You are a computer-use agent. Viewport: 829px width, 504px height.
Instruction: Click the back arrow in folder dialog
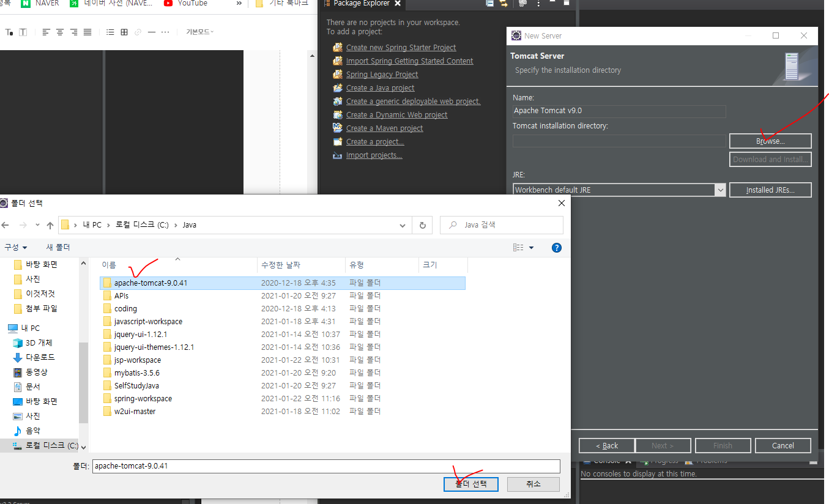(6, 225)
